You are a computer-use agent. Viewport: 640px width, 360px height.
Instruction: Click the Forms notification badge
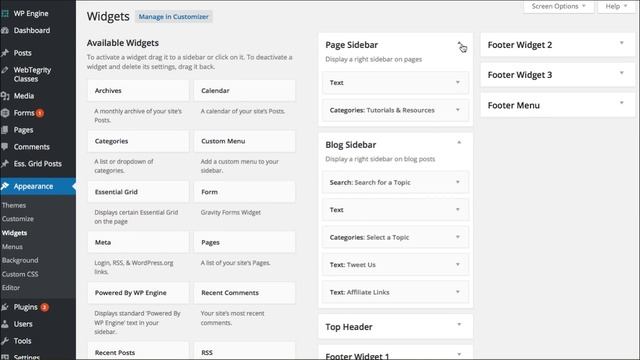pos(40,113)
